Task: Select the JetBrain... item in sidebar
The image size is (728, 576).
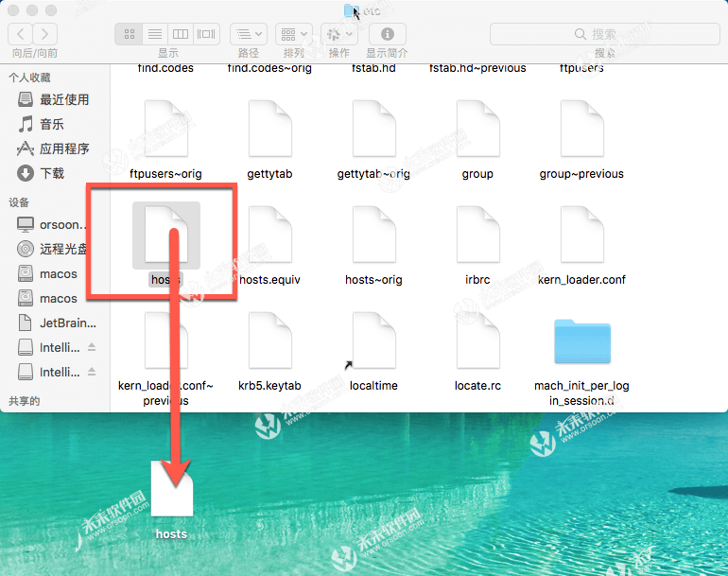Action: coord(57,323)
